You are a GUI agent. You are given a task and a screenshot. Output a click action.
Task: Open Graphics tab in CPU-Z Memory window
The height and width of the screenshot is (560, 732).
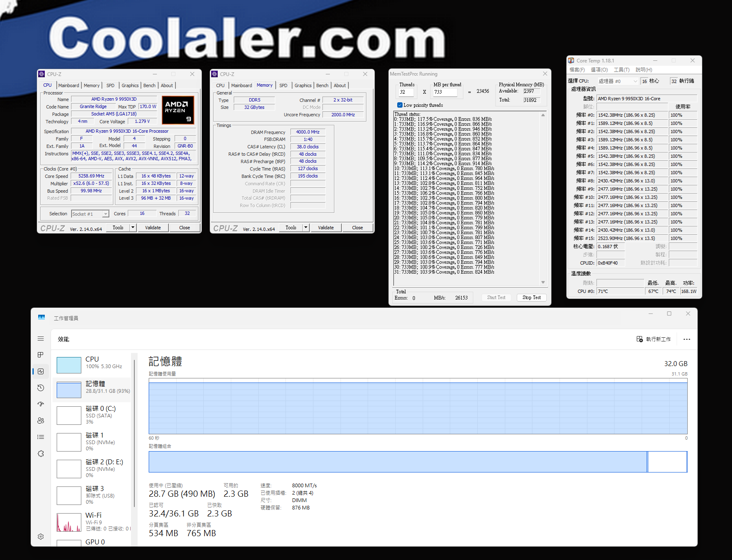(x=303, y=85)
